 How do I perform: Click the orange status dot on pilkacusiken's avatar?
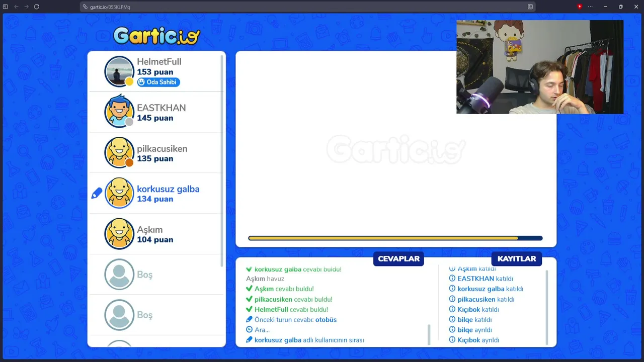[x=129, y=162]
